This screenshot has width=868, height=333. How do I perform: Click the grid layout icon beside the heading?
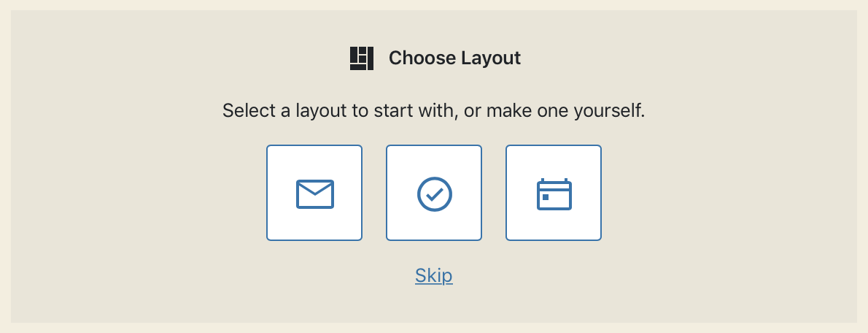[x=362, y=58]
